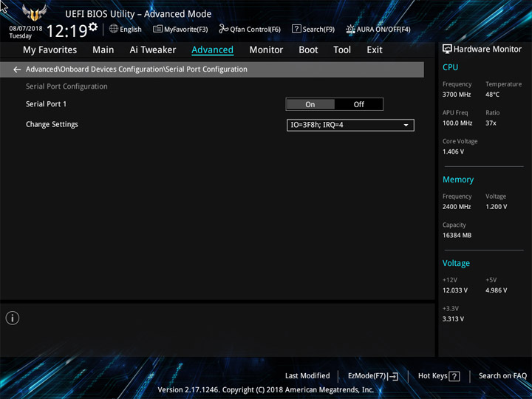This screenshot has height=399, width=532.
Task: Click Last Modified
Action: click(x=307, y=375)
